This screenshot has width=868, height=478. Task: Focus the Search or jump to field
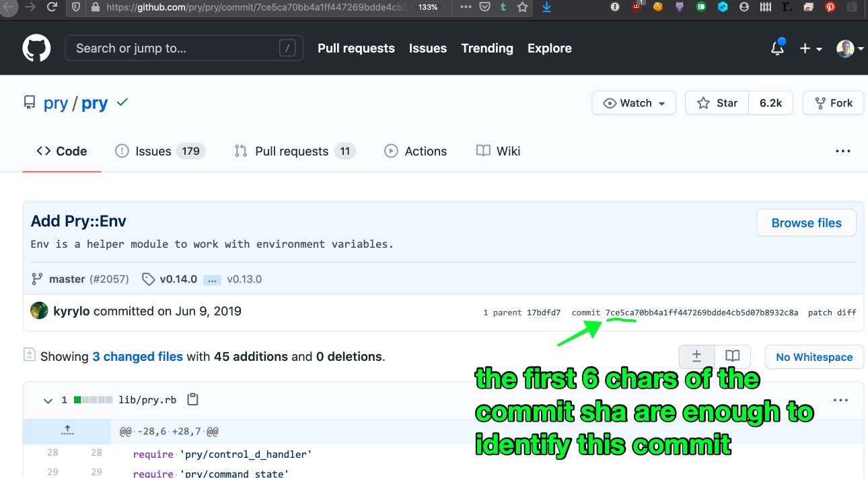coord(184,48)
